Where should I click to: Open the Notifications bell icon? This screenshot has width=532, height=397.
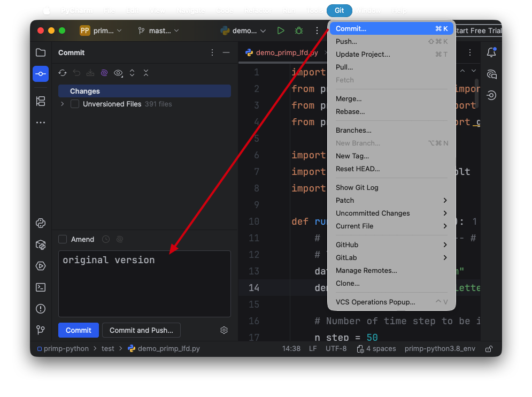pos(491,52)
